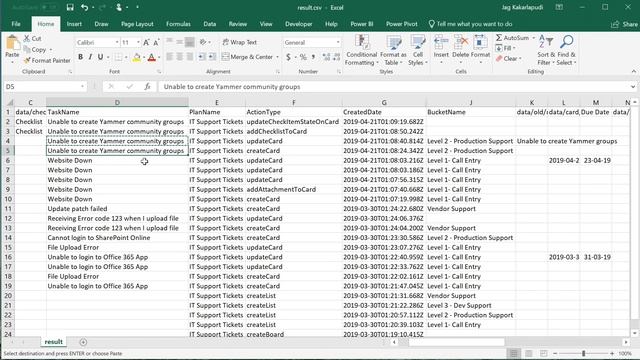Viewport: 640px width, 360px height.
Task: Apply Comma Style format
Action: pos(313,57)
